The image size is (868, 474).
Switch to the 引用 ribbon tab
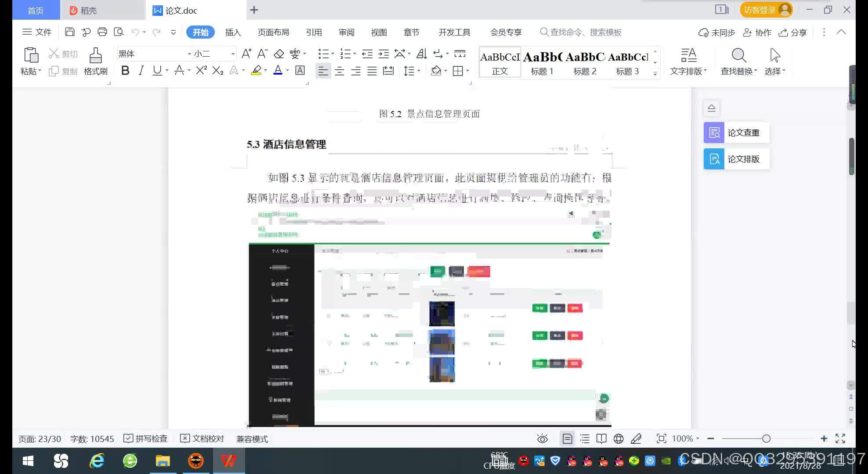314,32
